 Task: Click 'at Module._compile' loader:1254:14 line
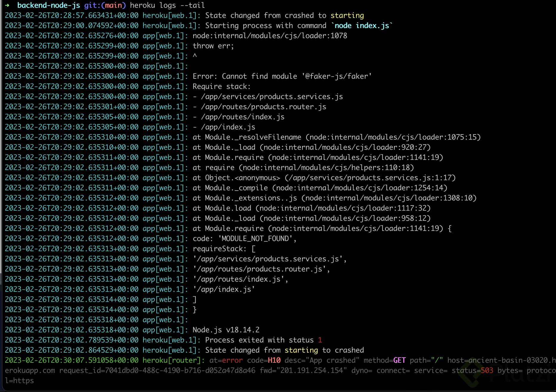(x=320, y=188)
